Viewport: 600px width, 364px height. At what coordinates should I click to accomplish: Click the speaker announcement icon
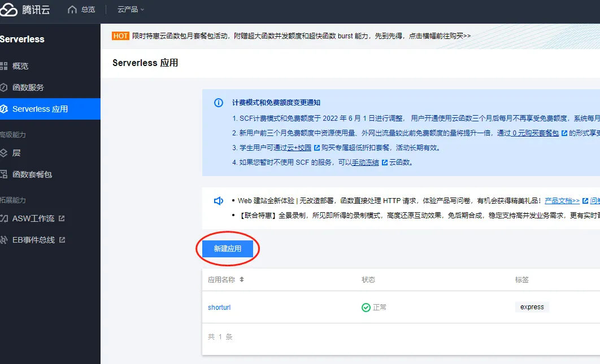pos(219,201)
